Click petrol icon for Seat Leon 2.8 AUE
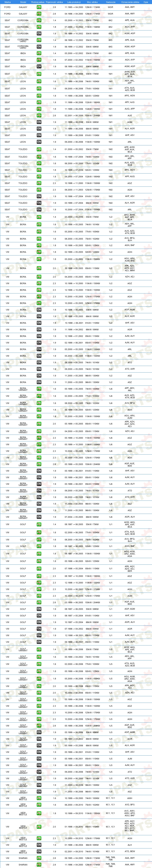 [x=39, y=116]
